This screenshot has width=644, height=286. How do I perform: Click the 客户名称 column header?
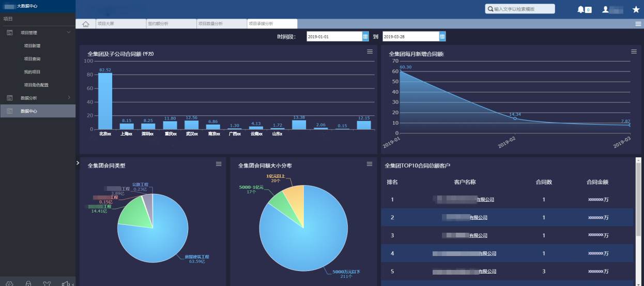(465, 182)
